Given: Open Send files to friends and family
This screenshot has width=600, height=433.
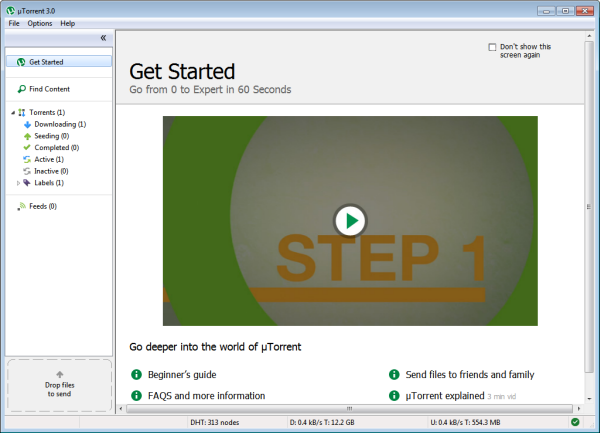Looking at the screenshot, I should [x=470, y=374].
